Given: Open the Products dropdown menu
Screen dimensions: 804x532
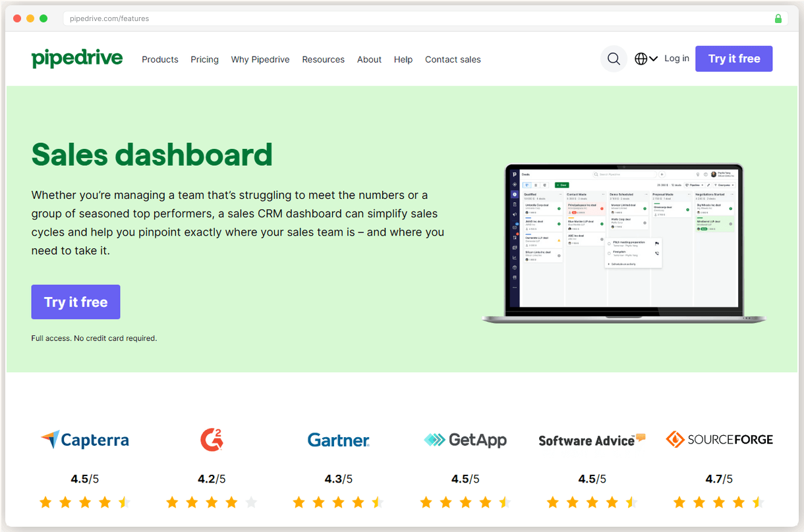Looking at the screenshot, I should click(159, 59).
